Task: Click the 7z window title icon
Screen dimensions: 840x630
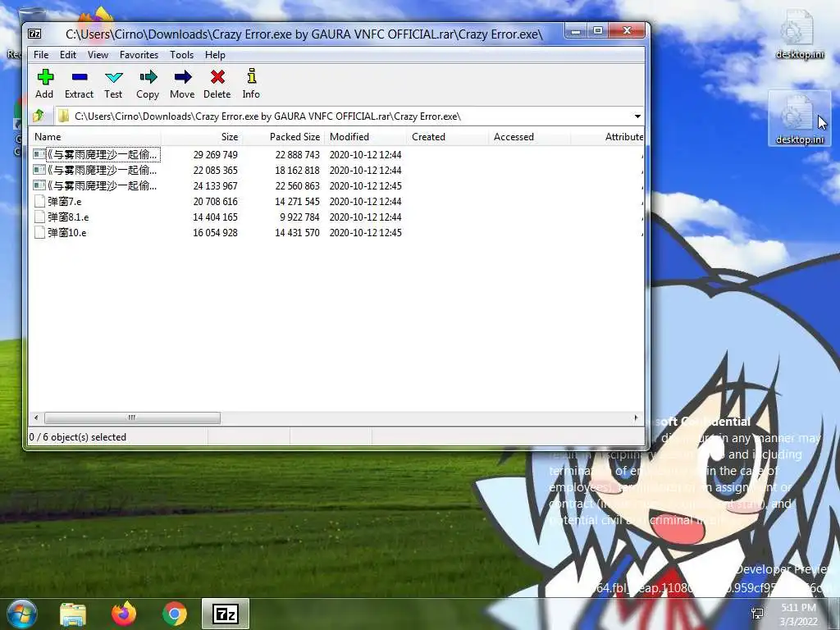Action: [34, 34]
